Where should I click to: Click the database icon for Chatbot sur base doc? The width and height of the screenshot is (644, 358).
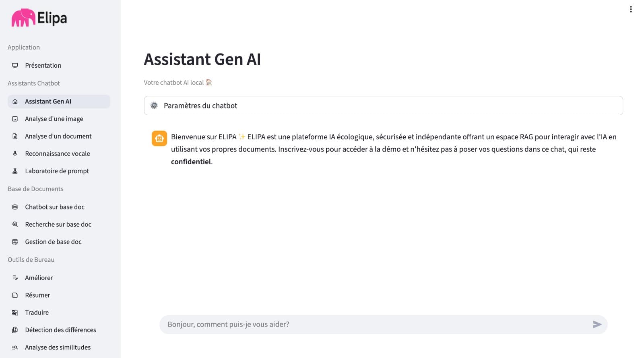pyautogui.click(x=15, y=207)
